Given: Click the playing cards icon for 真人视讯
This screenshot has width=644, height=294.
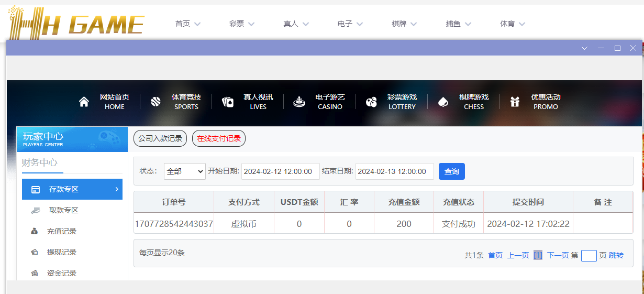Looking at the screenshot, I should click(x=227, y=102).
